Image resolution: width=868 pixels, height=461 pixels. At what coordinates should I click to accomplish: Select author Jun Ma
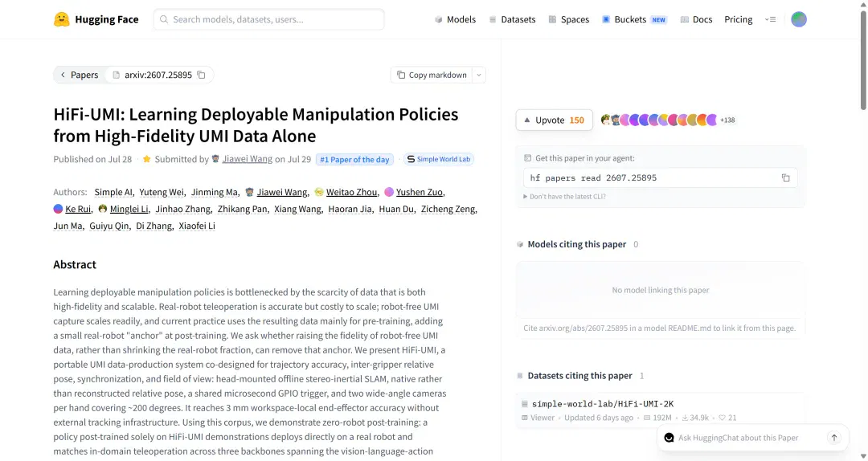68,225
